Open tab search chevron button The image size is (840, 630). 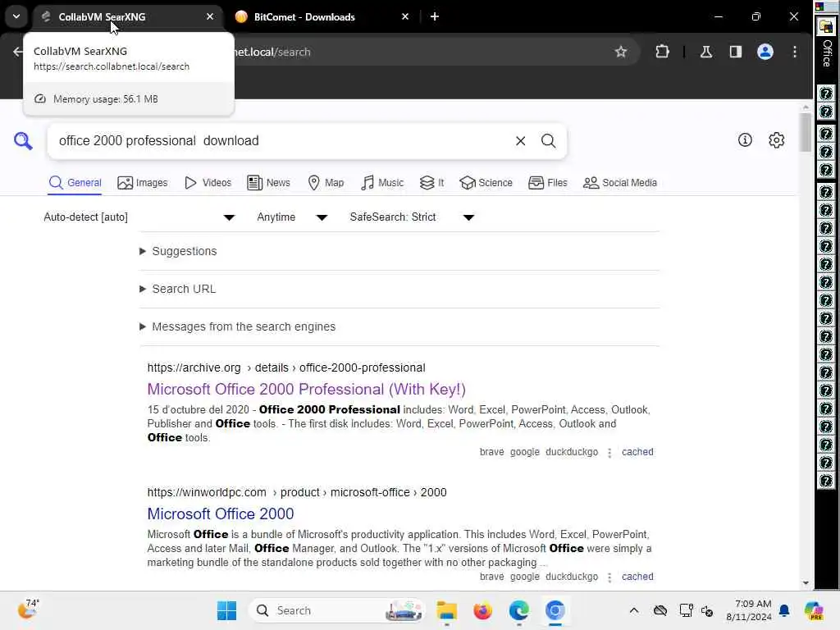[x=16, y=16]
